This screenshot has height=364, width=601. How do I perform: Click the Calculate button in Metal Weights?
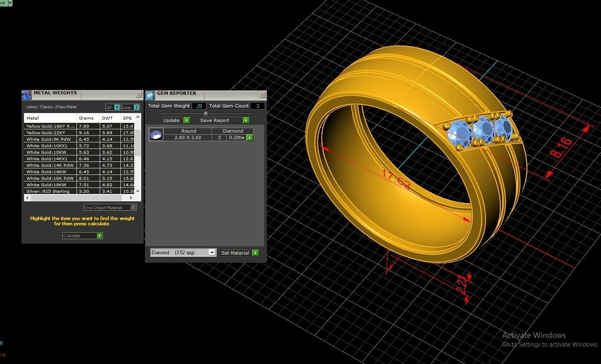click(x=83, y=235)
